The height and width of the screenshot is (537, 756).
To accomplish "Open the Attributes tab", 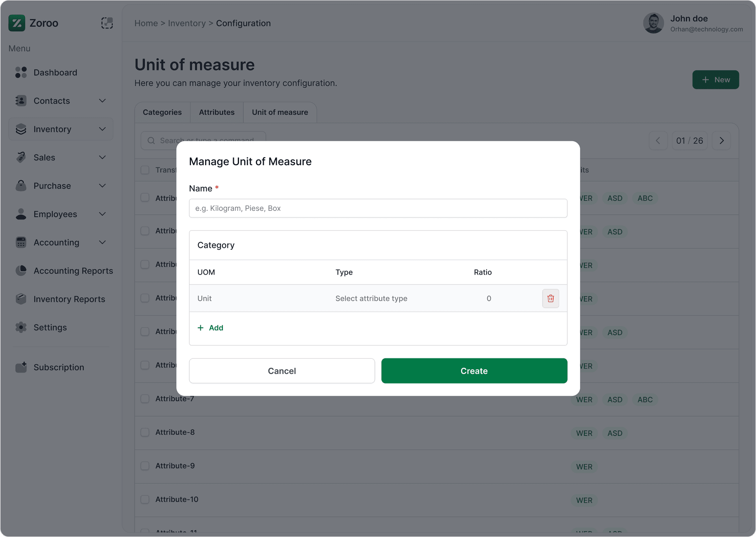I will click(217, 112).
